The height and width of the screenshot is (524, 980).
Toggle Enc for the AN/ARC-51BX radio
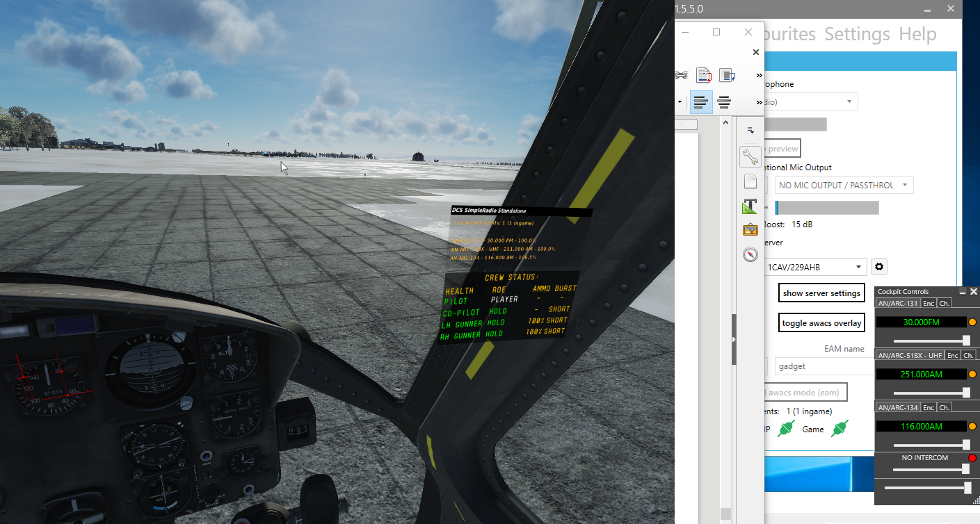coord(953,355)
